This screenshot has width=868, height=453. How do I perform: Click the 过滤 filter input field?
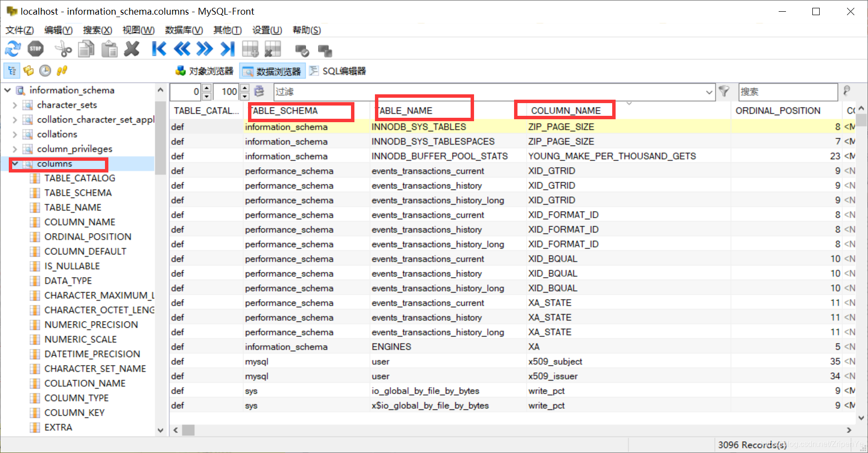pos(489,92)
